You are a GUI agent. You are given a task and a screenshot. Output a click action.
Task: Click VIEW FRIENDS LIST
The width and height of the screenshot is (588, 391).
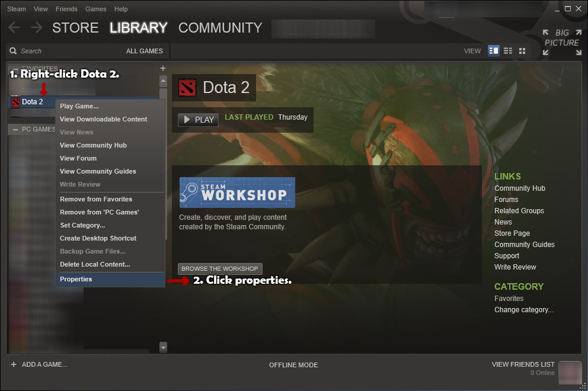click(x=523, y=364)
